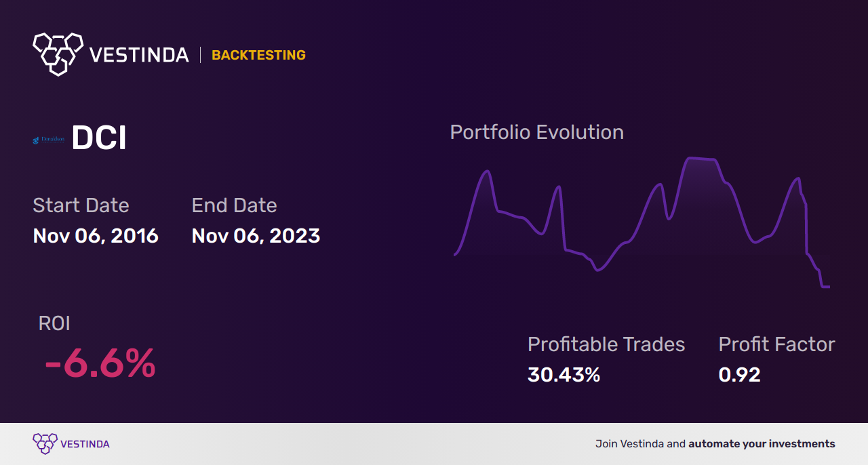Select the Nov 06, 2016 start date
The height and width of the screenshot is (465, 868).
pos(96,236)
